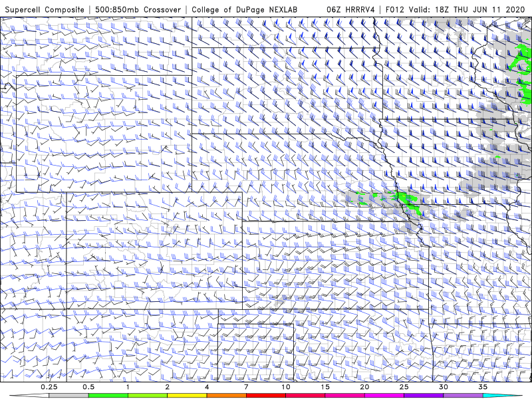
Task: Click the gray color bar segment
Action: click(x=68, y=396)
